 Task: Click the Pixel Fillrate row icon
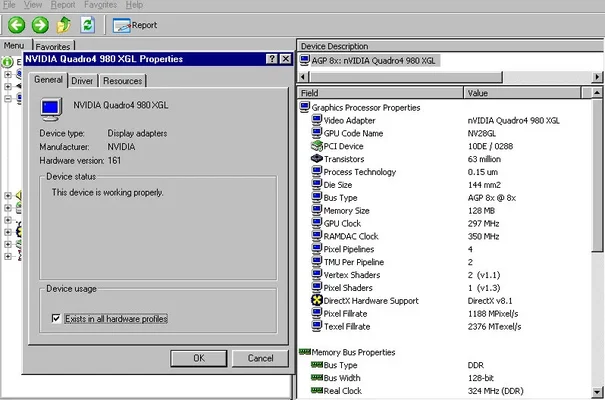pos(317,313)
